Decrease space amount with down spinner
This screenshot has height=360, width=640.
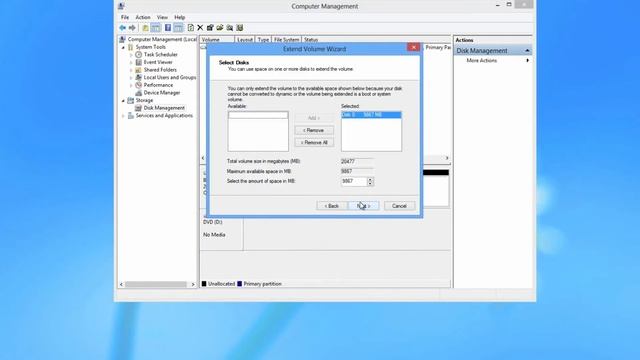370,184
